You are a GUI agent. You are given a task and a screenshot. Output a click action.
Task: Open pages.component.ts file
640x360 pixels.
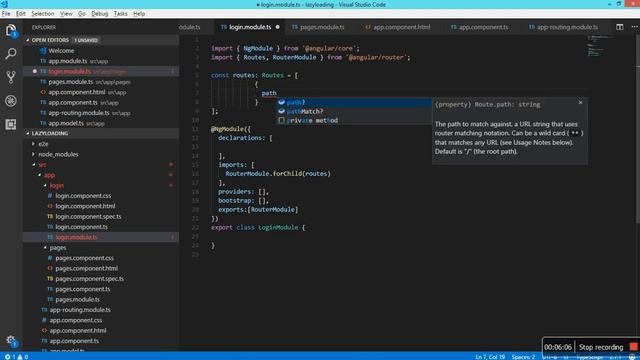pos(82,289)
